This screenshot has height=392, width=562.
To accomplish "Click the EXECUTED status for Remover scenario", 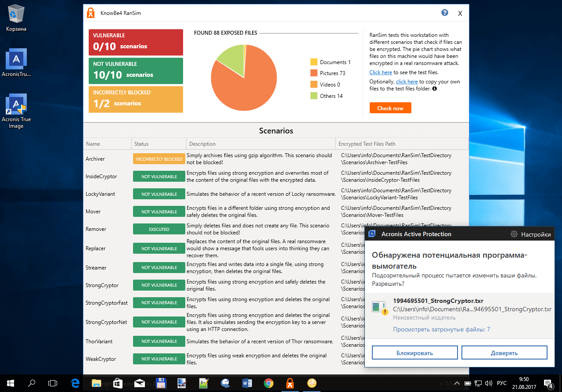I will [x=159, y=229].
